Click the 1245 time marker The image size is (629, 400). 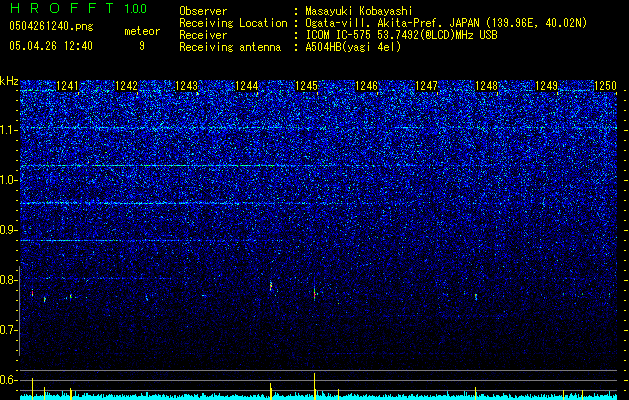pyautogui.click(x=306, y=85)
